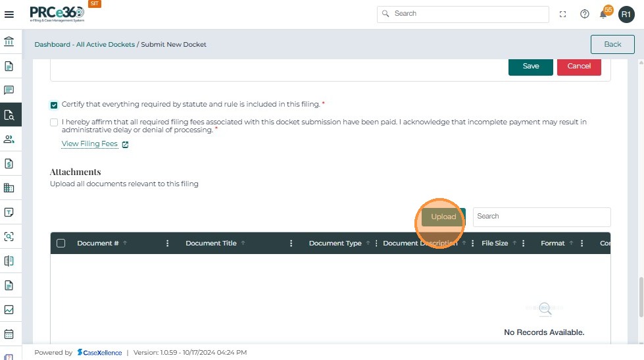
Task: Open the chat messages sidebar icon
Action: (9, 90)
